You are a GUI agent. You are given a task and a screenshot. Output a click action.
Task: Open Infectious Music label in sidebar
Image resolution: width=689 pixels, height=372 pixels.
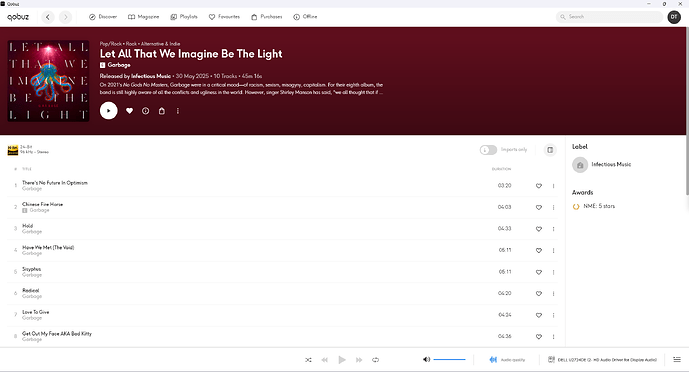tap(602, 165)
